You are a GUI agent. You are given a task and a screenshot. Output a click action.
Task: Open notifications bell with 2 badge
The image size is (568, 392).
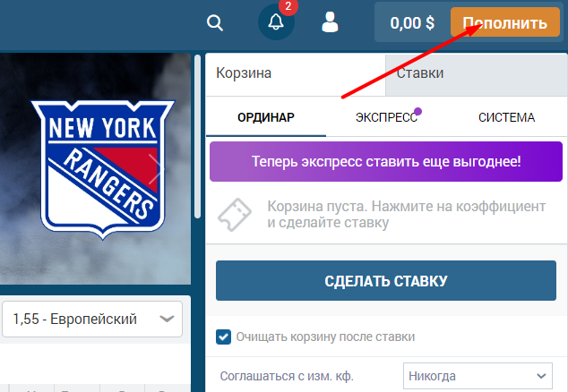276,21
